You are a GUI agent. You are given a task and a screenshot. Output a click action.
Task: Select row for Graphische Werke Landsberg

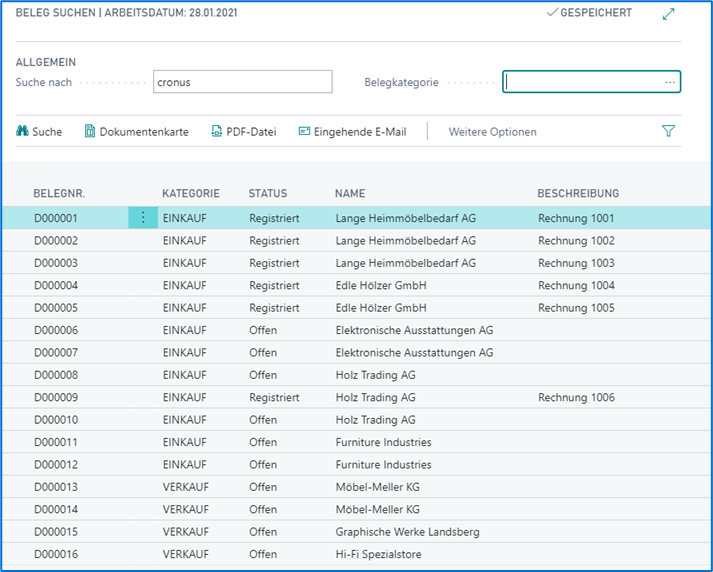[x=407, y=532]
